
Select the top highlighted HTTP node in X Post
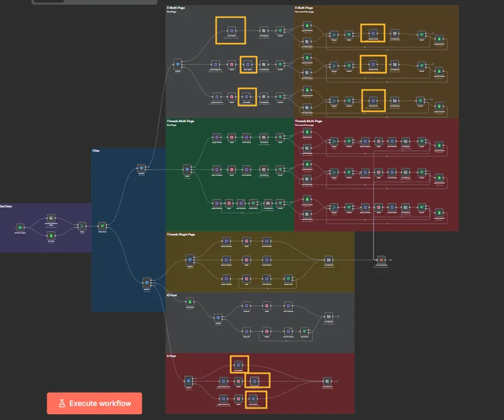coord(238,364)
